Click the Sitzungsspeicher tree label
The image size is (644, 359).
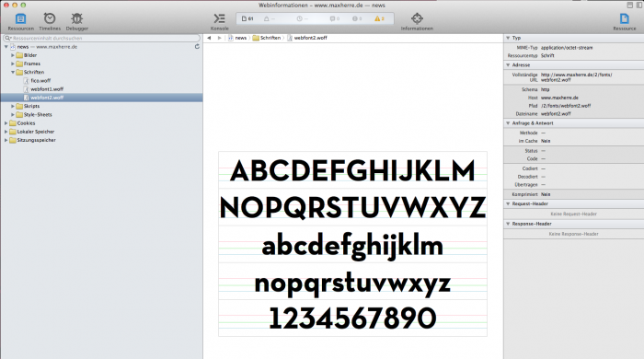click(36, 140)
